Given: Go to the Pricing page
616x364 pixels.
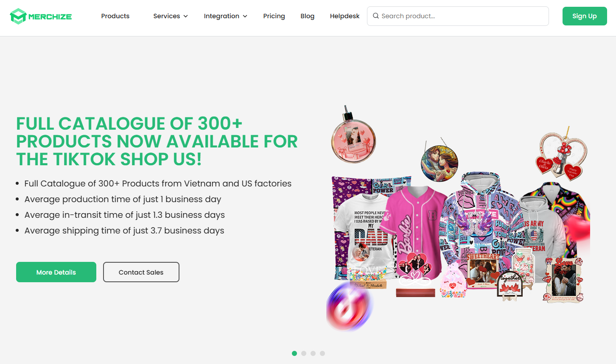Looking at the screenshot, I should point(274,16).
